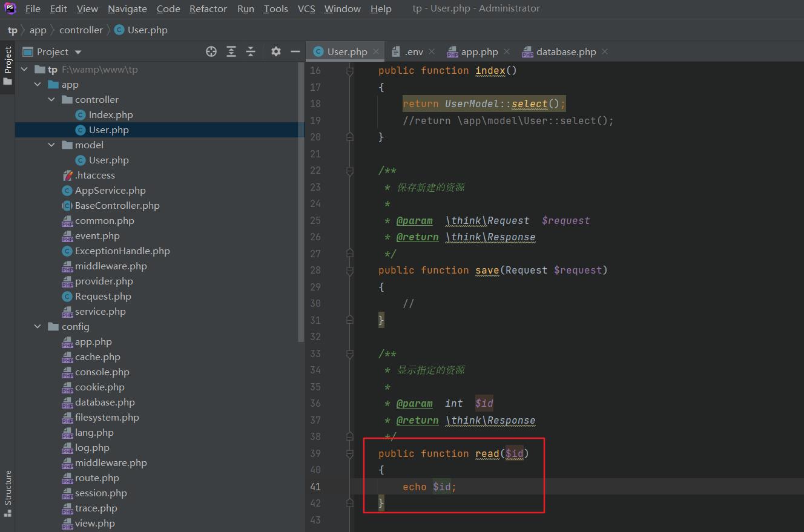
Task: Select provider.php in the tree
Action: (x=97, y=281)
